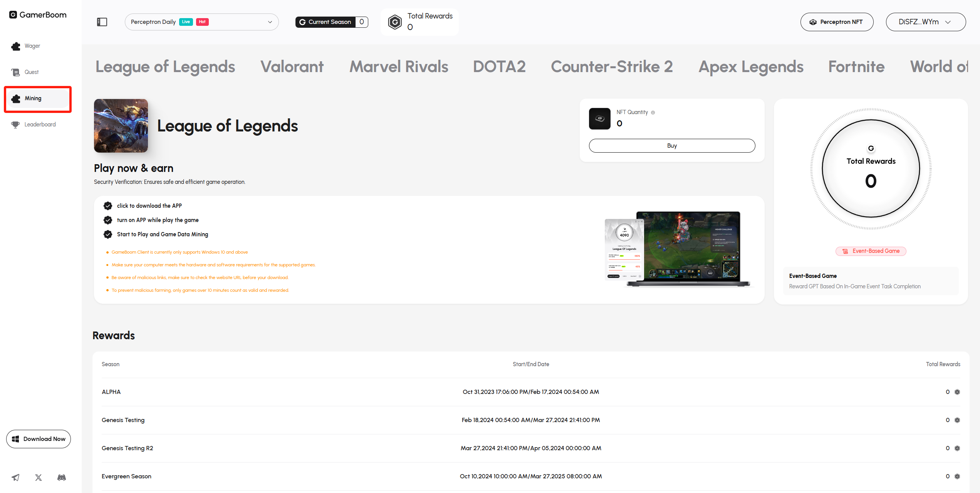This screenshot has width=980, height=493.
Task: Click the click to download the APP step
Action: point(149,206)
